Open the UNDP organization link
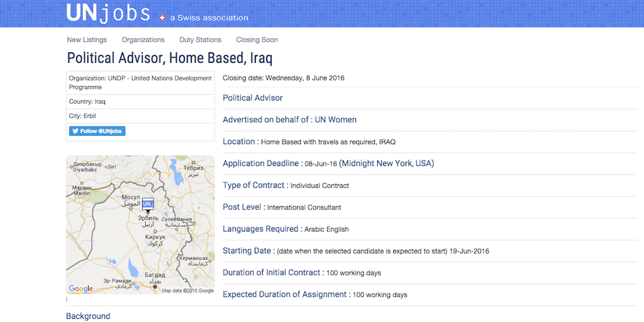Image resolution: width=644 pixels, height=322 pixels. tap(140, 82)
